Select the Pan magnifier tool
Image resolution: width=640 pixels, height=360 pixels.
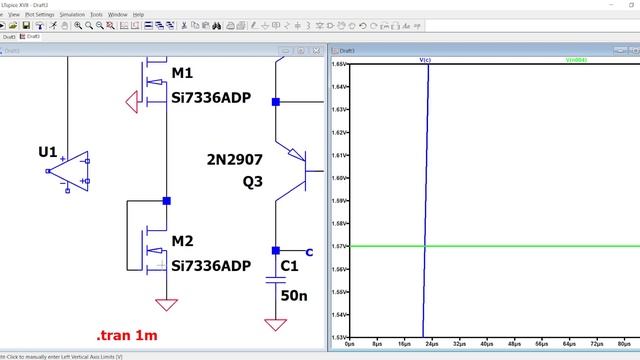point(89,26)
